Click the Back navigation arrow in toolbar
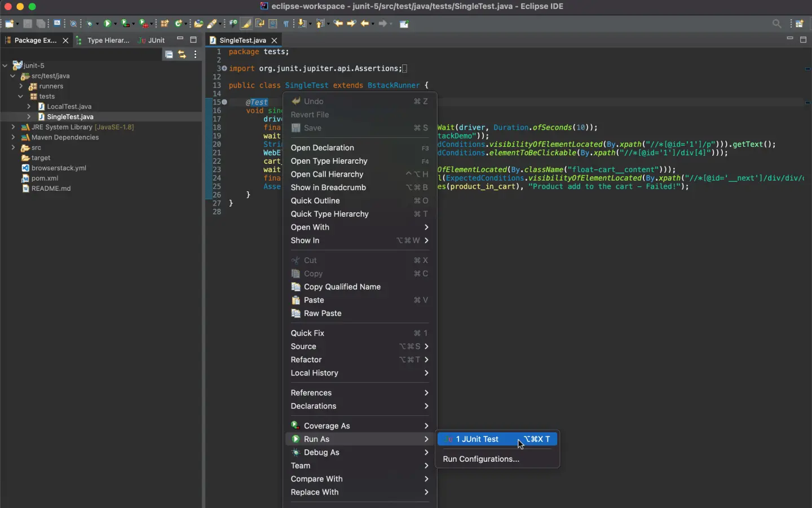812x508 pixels. point(365,24)
